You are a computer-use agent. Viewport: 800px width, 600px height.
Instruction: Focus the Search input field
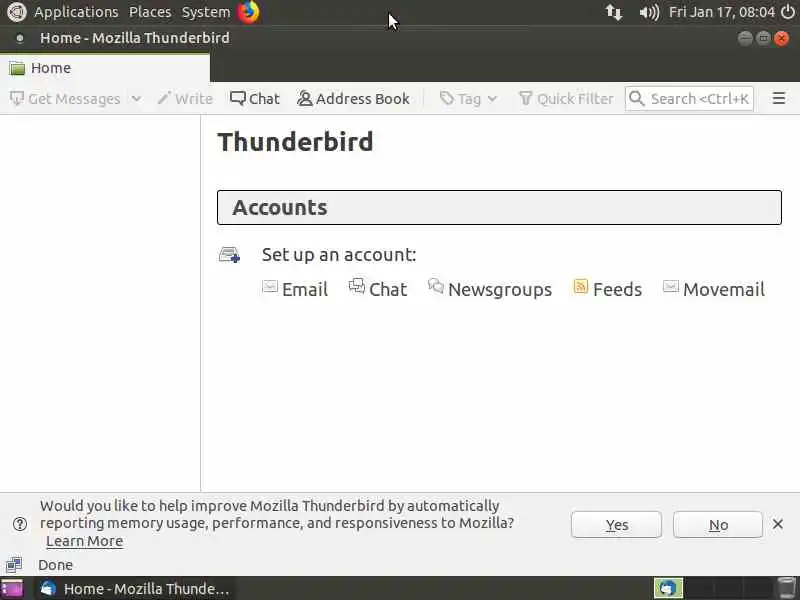689,98
